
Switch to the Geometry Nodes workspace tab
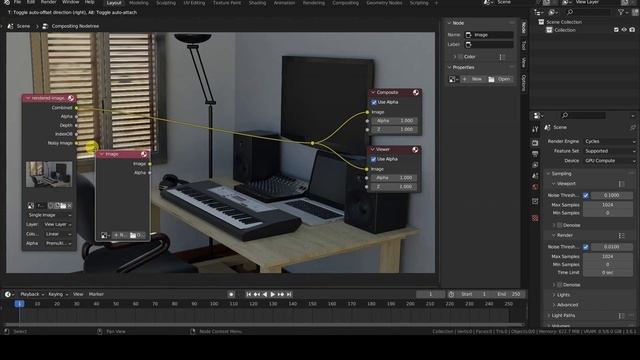(x=384, y=3)
